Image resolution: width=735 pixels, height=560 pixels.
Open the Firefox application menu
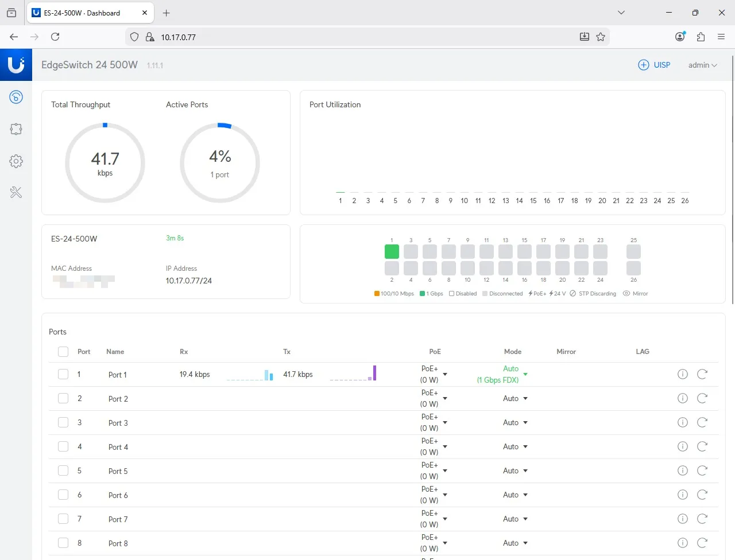tap(721, 37)
